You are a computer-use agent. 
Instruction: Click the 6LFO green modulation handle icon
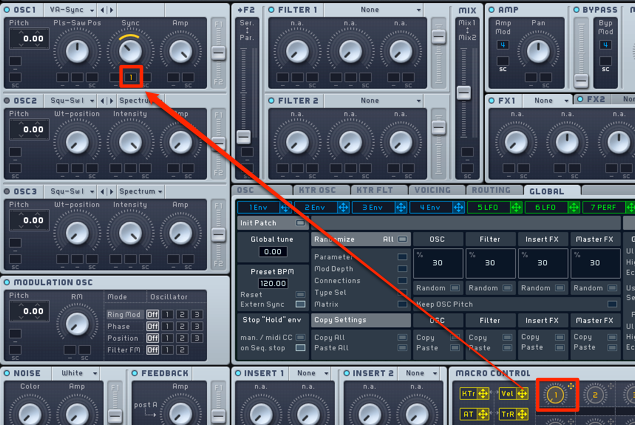click(x=573, y=208)
